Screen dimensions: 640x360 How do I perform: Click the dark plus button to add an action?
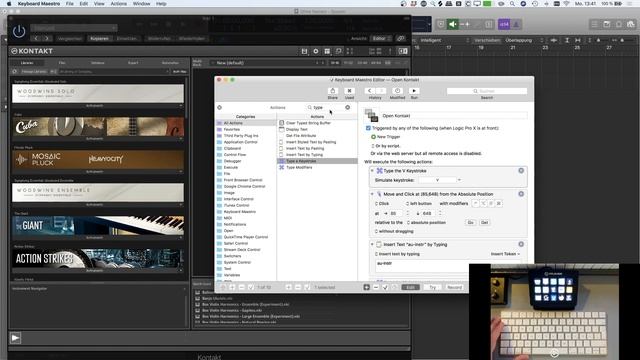click(367, 287)
